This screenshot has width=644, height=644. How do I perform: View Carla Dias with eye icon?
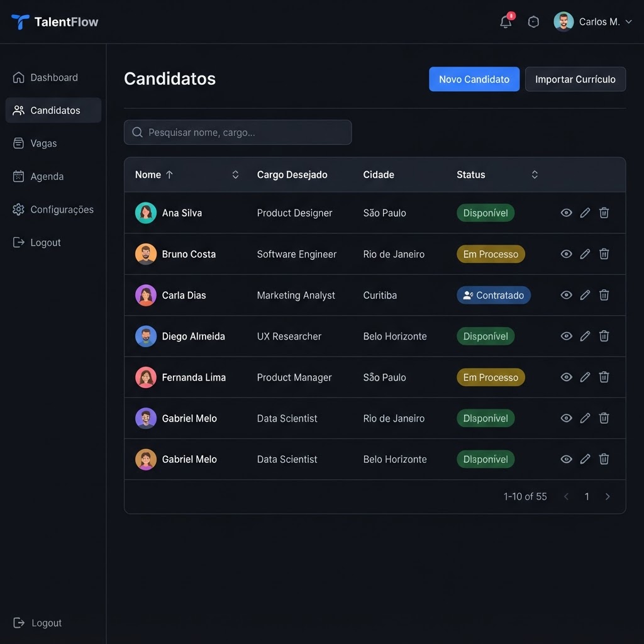(x=566, y=295)
